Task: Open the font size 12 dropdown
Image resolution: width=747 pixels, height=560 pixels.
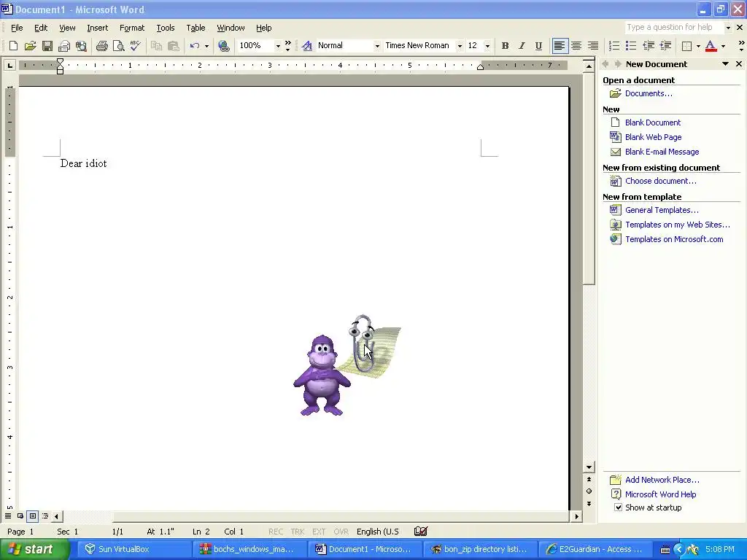Action: point(487,46)
